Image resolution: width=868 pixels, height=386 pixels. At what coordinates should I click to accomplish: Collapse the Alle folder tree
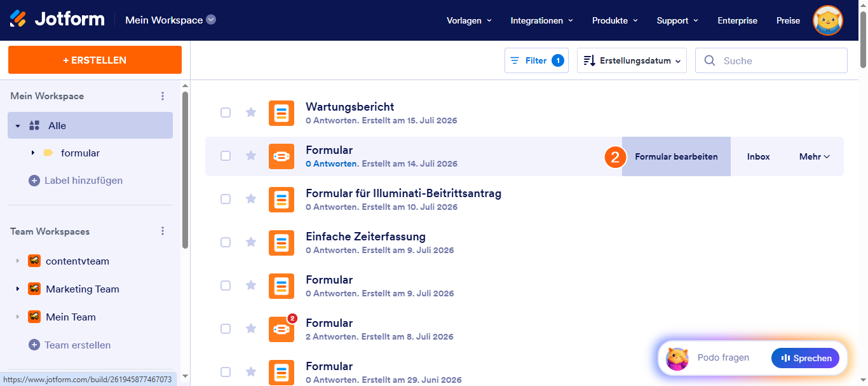click(18, 126)
